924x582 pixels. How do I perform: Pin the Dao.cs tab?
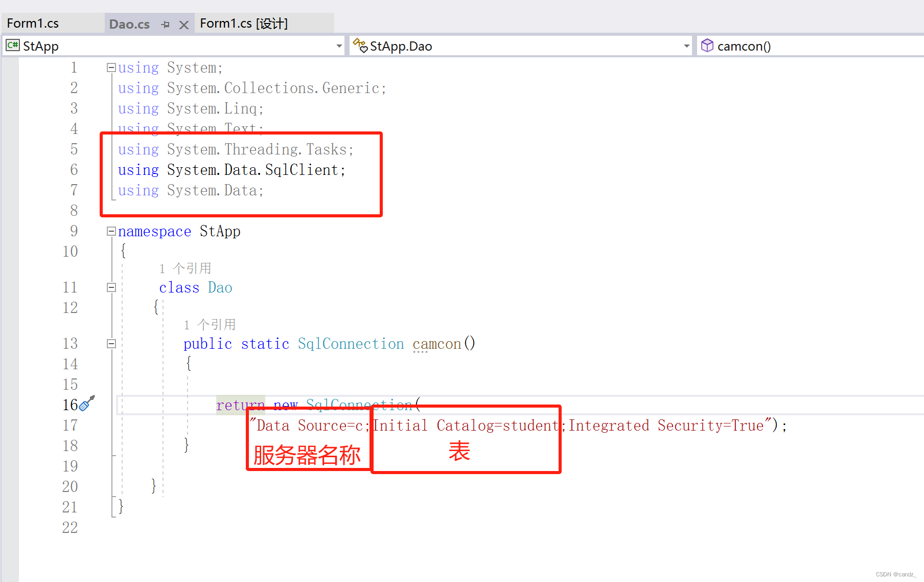coord(165,24)
